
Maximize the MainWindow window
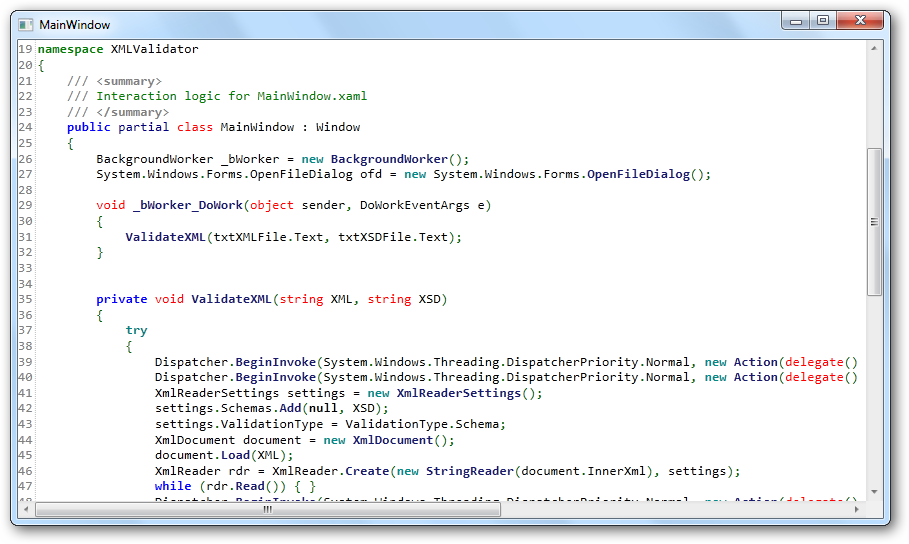point(823,21)
